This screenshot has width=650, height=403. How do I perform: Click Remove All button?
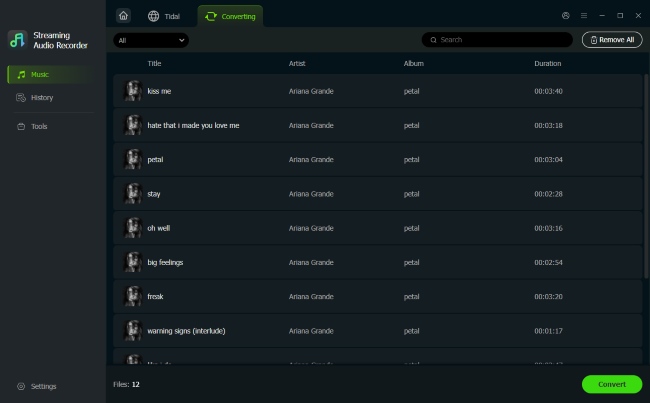point(612,40)
